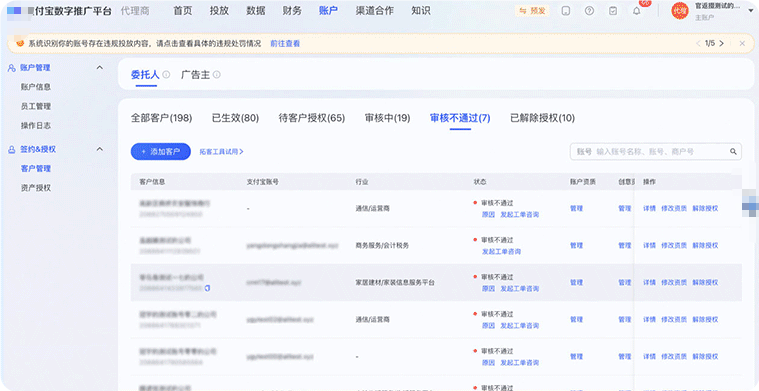Open the notification bell
Screen dimensions: 759x391
pyautogui.click(x=637, y=11)
